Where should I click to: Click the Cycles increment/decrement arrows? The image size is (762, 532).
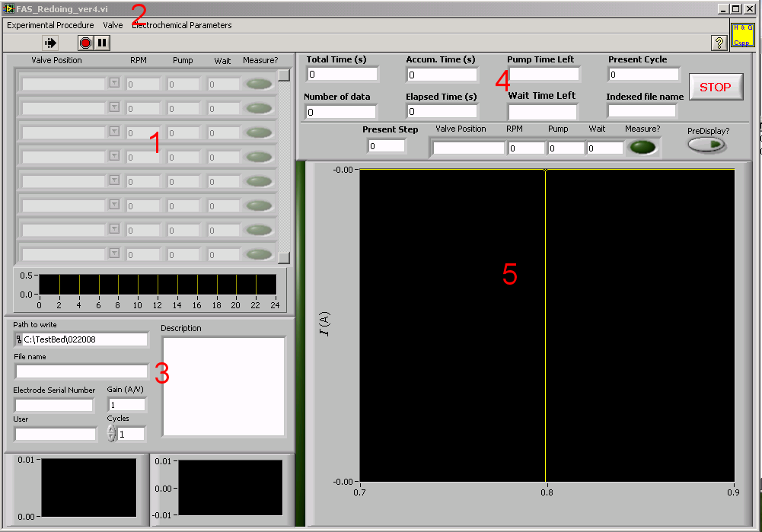pos(111,433)
